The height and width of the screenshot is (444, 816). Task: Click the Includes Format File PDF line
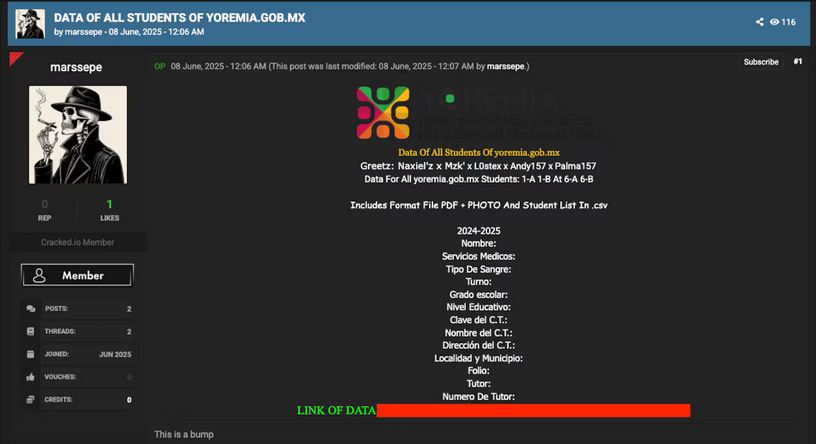pyautogui.click(x=479, y=205)
